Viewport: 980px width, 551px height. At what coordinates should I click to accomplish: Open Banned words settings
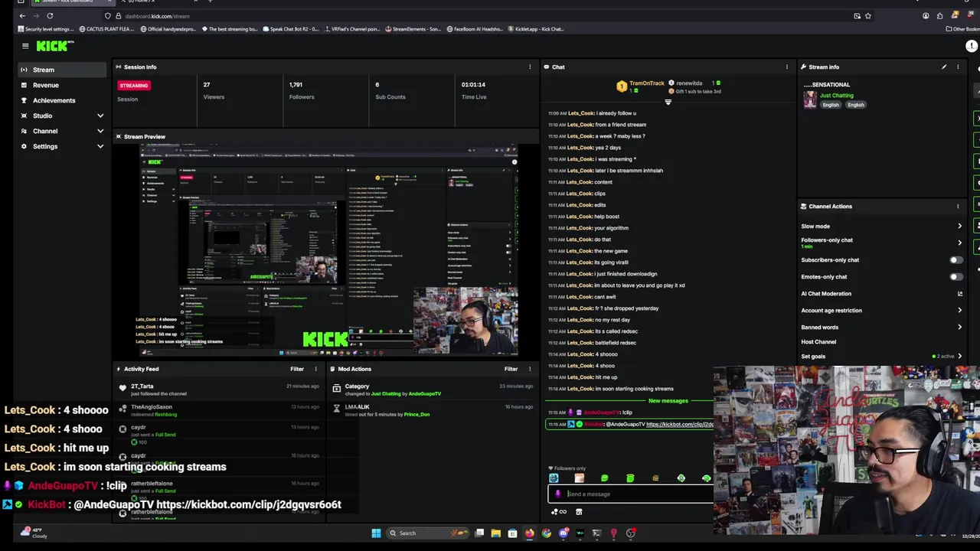(x=882, y=327)
